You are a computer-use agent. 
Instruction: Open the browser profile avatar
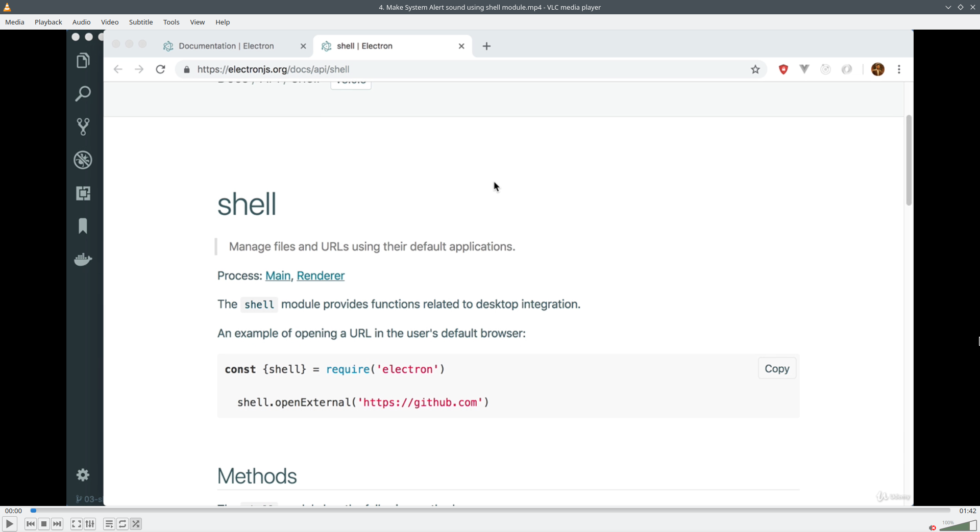tap(878, 69)
